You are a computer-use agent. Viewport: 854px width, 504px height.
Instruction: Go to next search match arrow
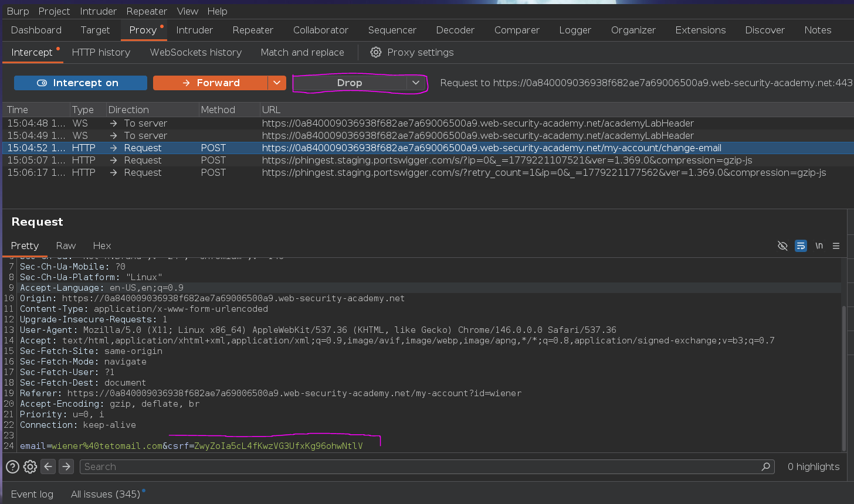67,466
